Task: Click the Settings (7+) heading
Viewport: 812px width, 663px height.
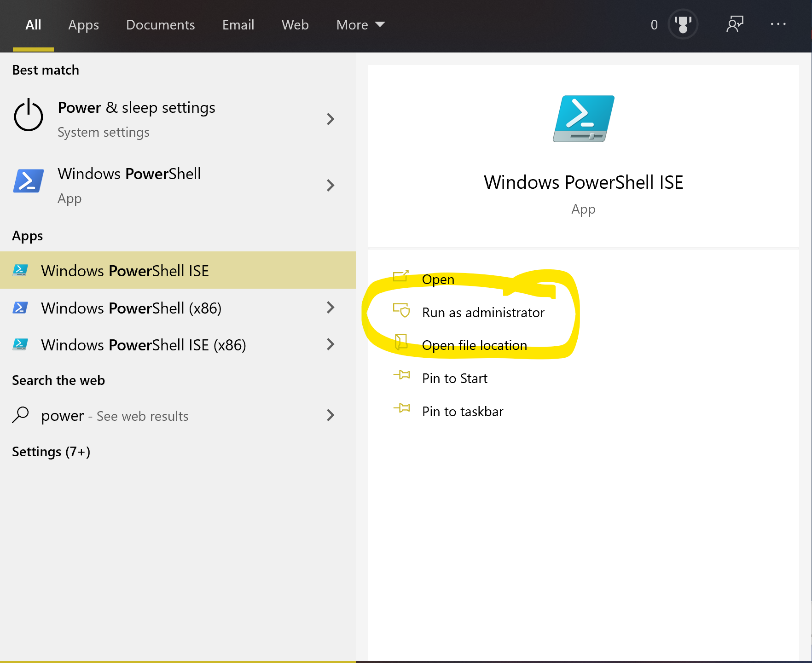Action: [x=51, y=452]
